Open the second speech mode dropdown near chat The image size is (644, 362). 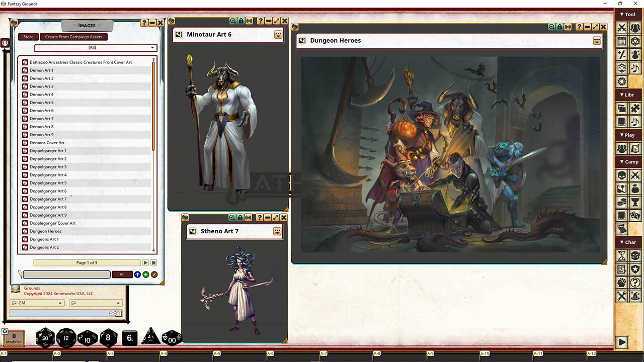coord(96,303)
